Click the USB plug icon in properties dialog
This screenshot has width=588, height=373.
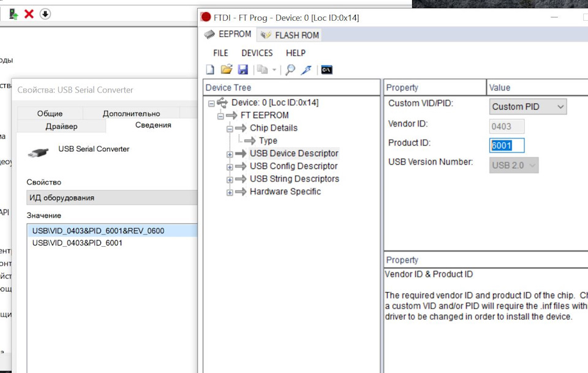pos(38,153)
